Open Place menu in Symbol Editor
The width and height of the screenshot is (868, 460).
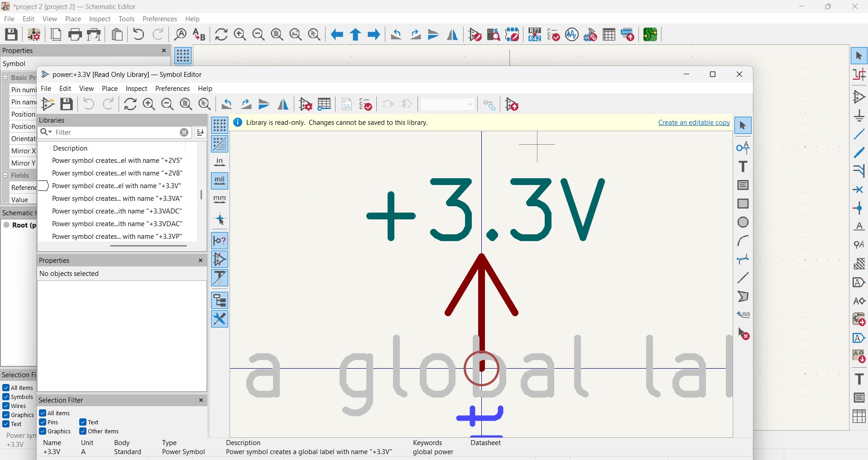[110, 89]
